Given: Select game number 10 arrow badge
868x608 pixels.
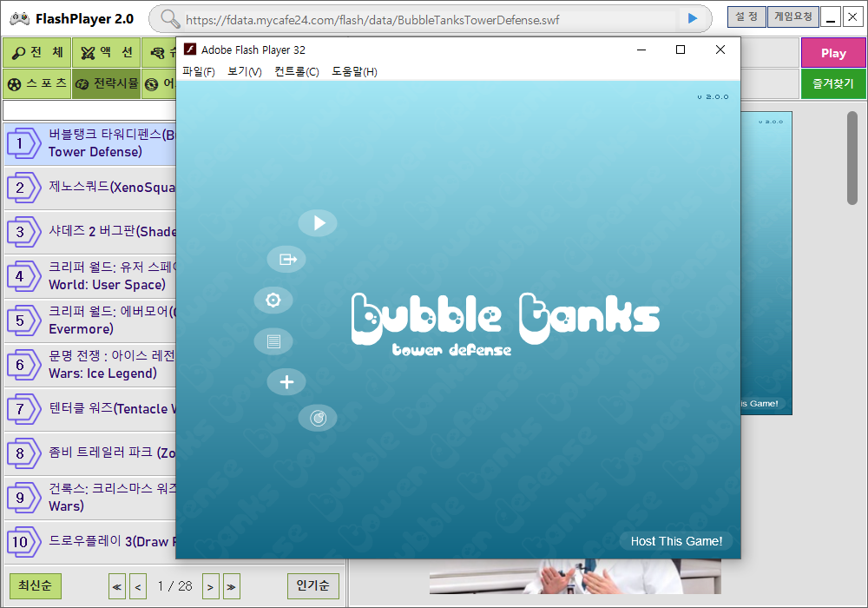Looking at the screenshot, I should 23,542.
